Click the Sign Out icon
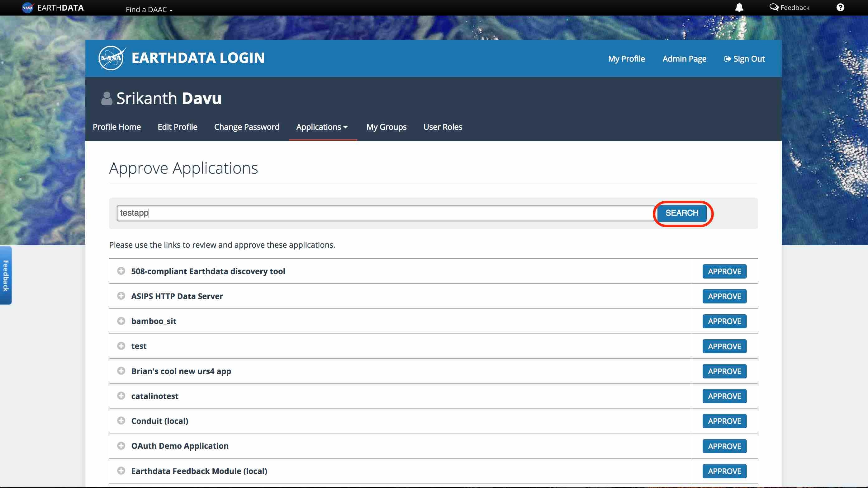 pyautogui.click(x=727, y=59)
